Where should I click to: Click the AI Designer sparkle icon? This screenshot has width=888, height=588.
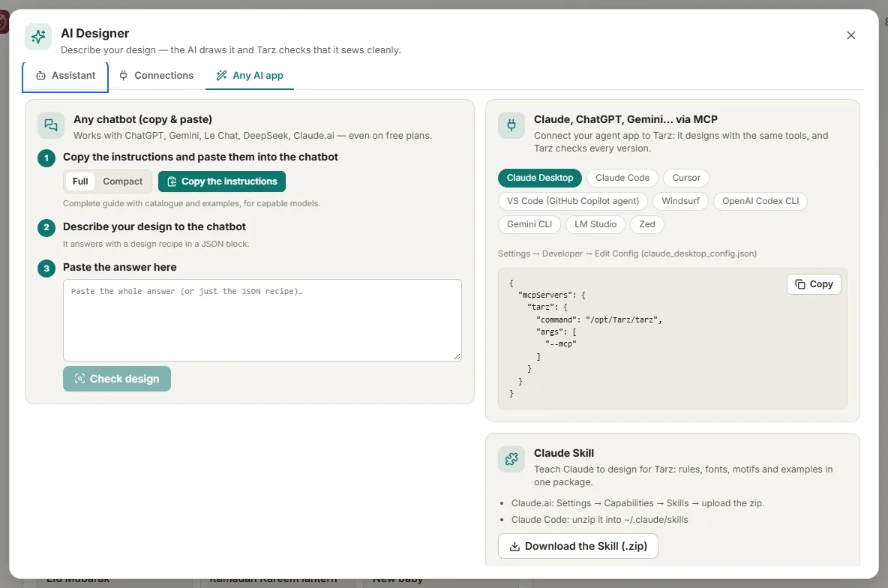[x=38, y=37]
